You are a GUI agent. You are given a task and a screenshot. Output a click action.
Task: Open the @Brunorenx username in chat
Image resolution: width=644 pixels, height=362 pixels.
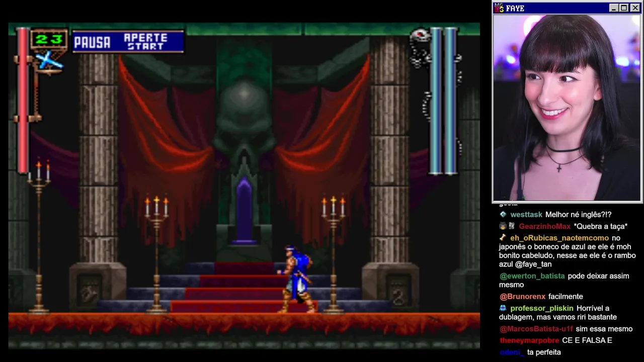pos(522,297)
